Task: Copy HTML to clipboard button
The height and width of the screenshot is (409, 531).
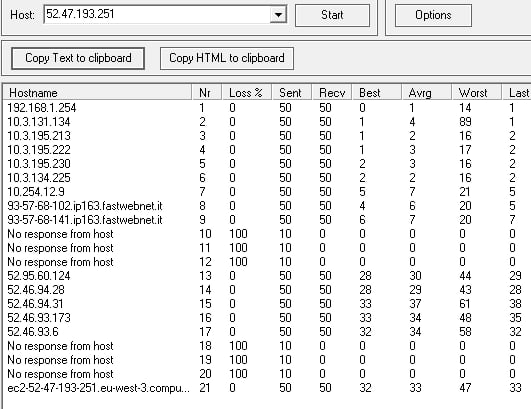Action: tap(227, 58)
